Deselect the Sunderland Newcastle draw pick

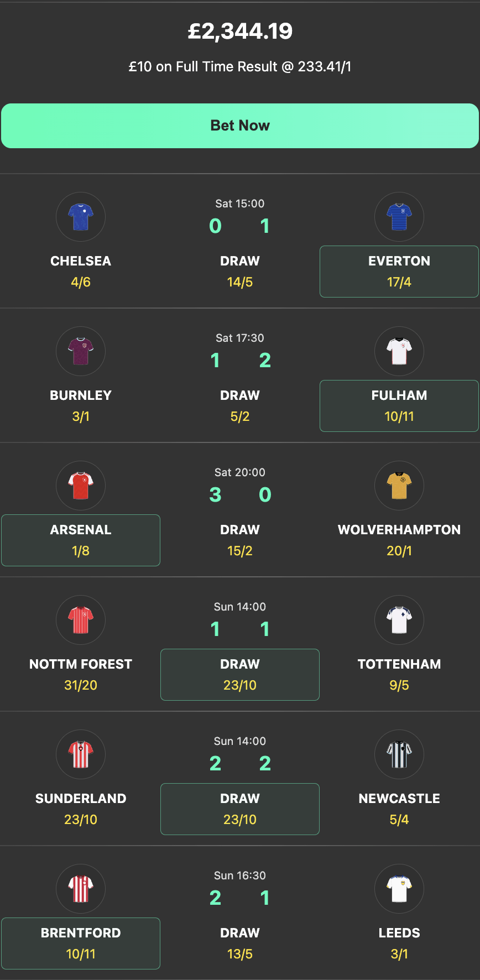pos(239,809)
